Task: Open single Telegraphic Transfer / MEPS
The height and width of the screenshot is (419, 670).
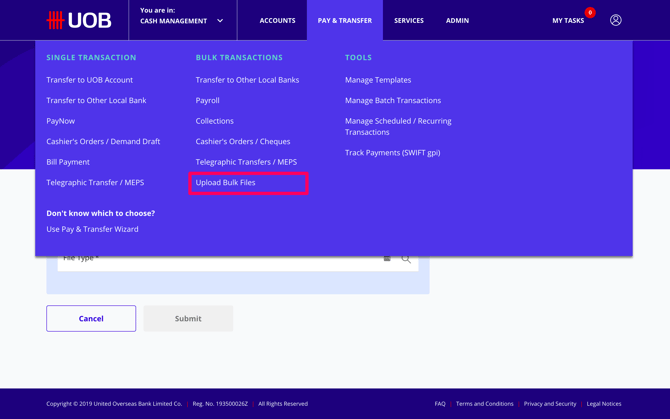Action: click(95, 182)
